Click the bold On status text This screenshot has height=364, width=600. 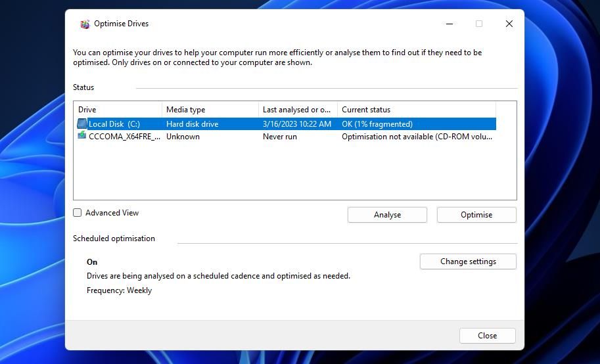92,262
